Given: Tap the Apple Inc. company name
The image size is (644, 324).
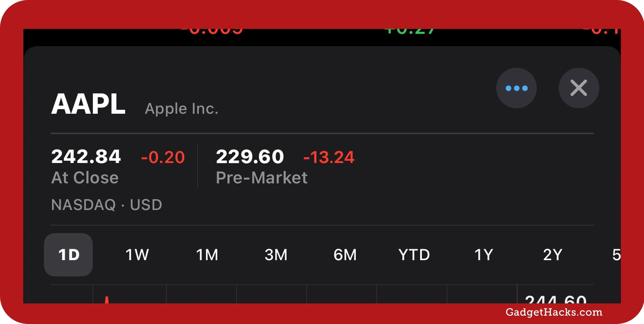Looking at the screenshot, I should (x=181, y=109).
